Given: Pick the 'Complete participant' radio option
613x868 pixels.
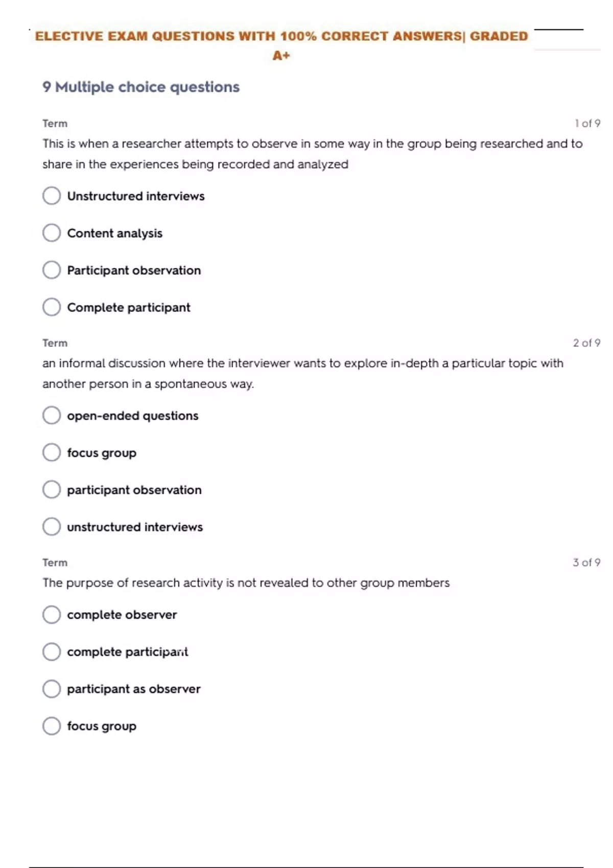Looking at the screenshot, I should pyautogui.click(x=52, y=307).
